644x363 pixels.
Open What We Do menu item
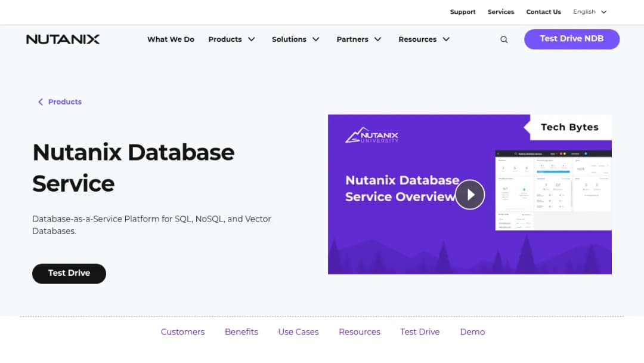point(171,39)
